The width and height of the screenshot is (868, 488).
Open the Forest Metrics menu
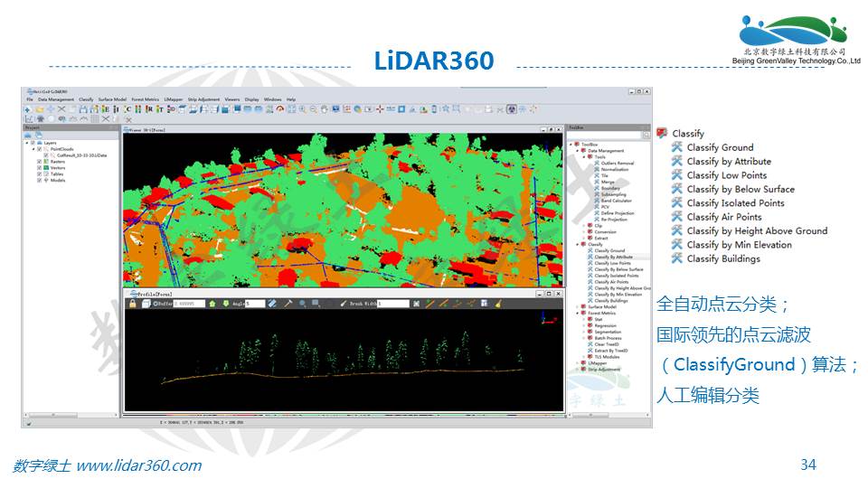click(145, 99)
